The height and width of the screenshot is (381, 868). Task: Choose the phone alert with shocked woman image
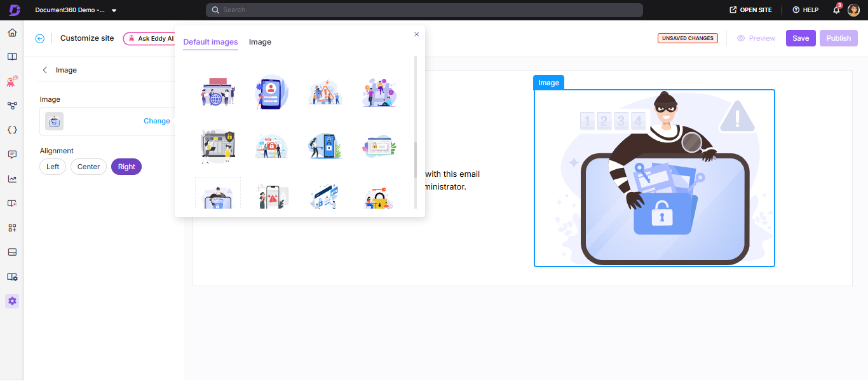271,195
